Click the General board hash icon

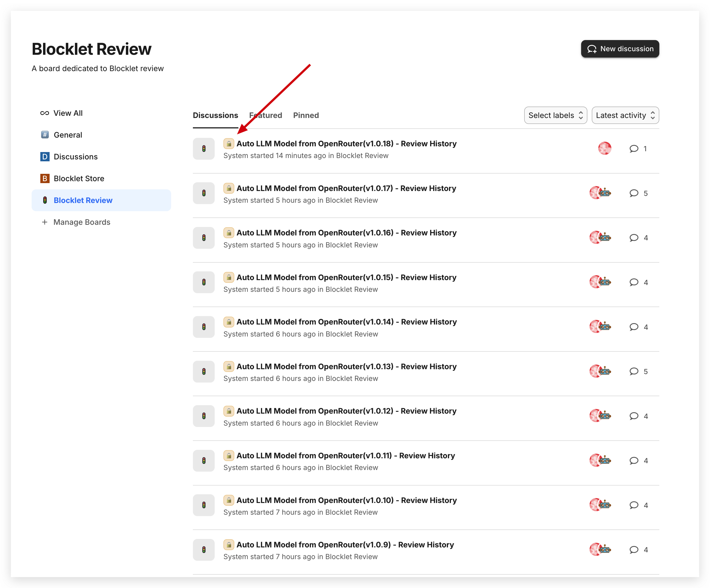pos(45,135)
